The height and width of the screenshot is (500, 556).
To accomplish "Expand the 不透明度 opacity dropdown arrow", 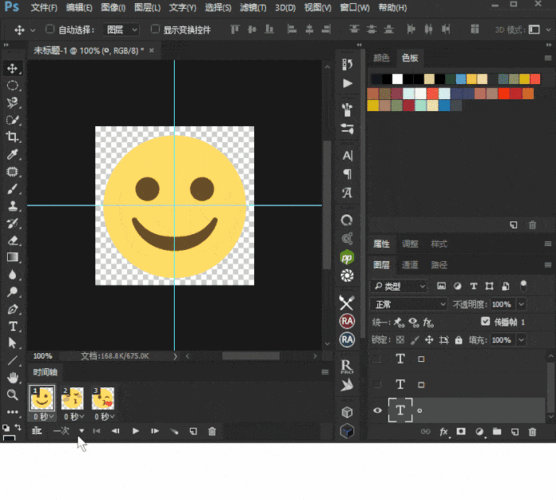I will pyautogui.click(x=521, y=304).
